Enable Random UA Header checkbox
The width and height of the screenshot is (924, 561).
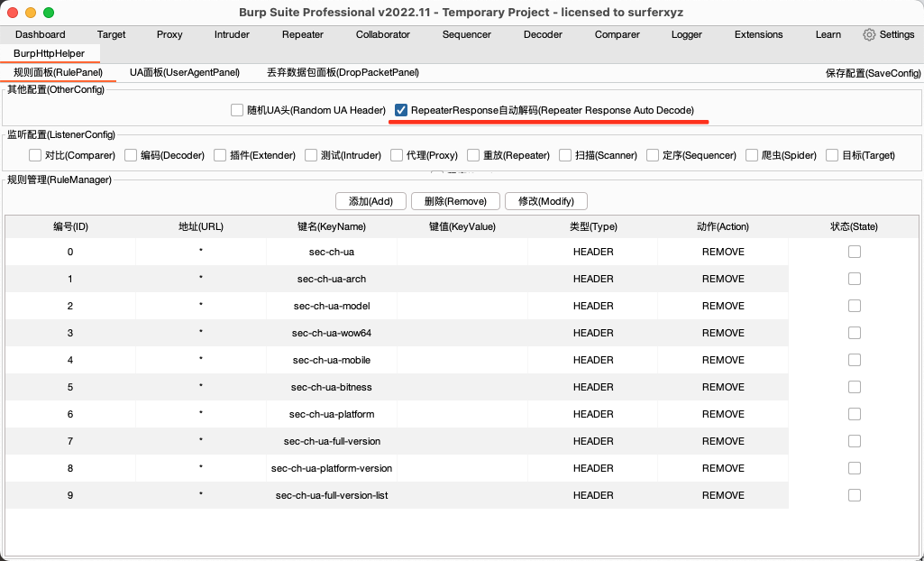(x=237, y=110)
